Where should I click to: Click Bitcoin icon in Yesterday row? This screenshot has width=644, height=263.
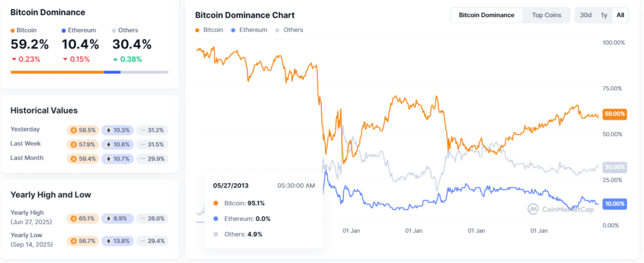pos(74,130)
